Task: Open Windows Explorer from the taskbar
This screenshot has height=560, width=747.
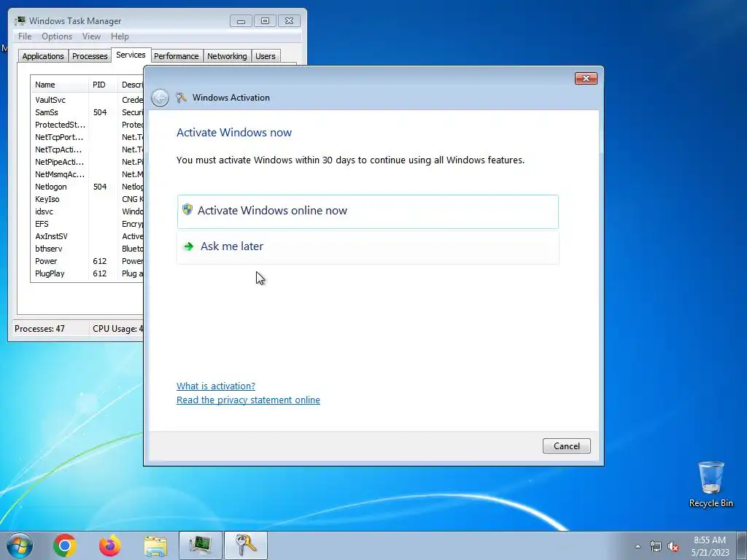Action: coord(155,546)
